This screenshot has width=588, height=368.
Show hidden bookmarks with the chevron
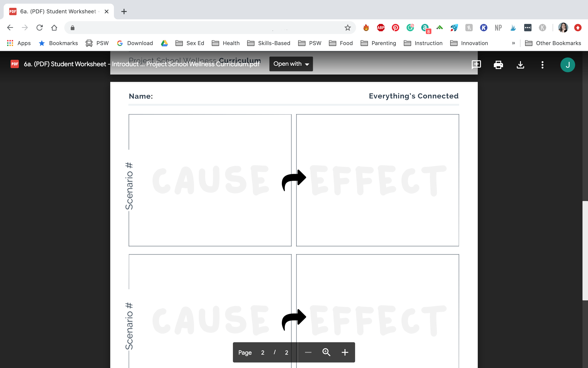tap(513, 43)
